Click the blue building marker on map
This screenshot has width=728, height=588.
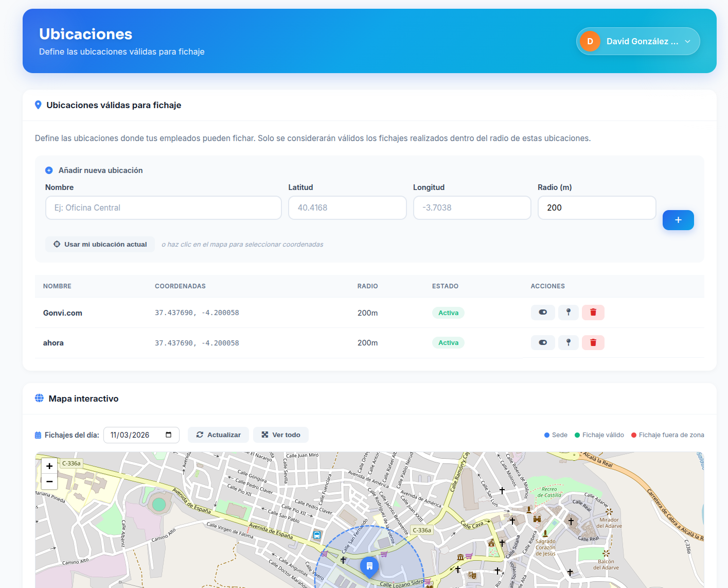point(369,566)
